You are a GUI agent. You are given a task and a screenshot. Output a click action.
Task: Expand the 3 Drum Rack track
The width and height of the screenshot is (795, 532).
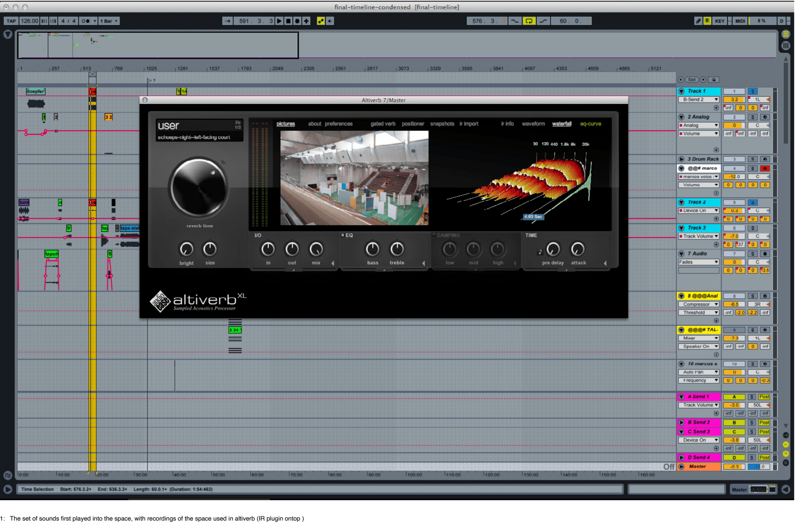pos(681,159)
